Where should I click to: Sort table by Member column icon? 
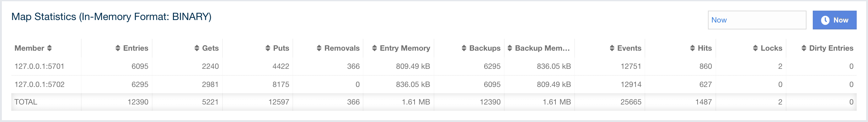(x=49, y=48)
